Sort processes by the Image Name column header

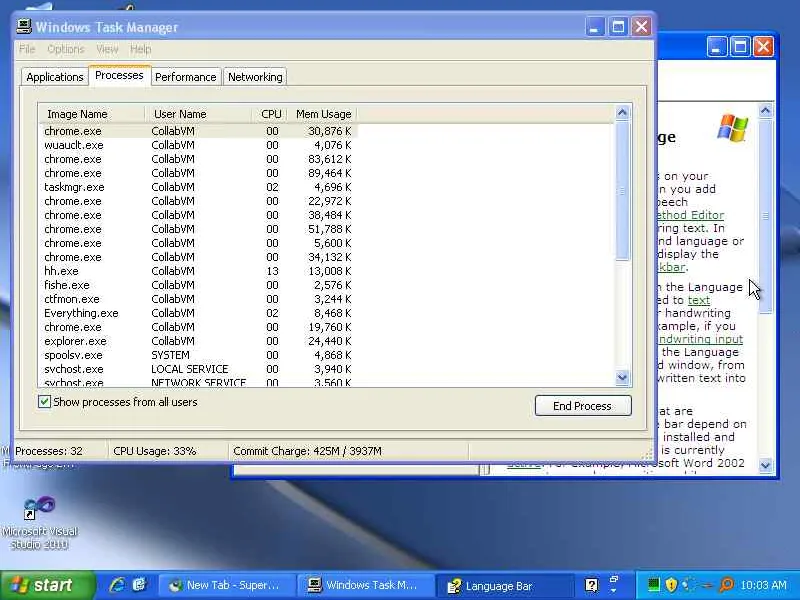tap(92, 114)
